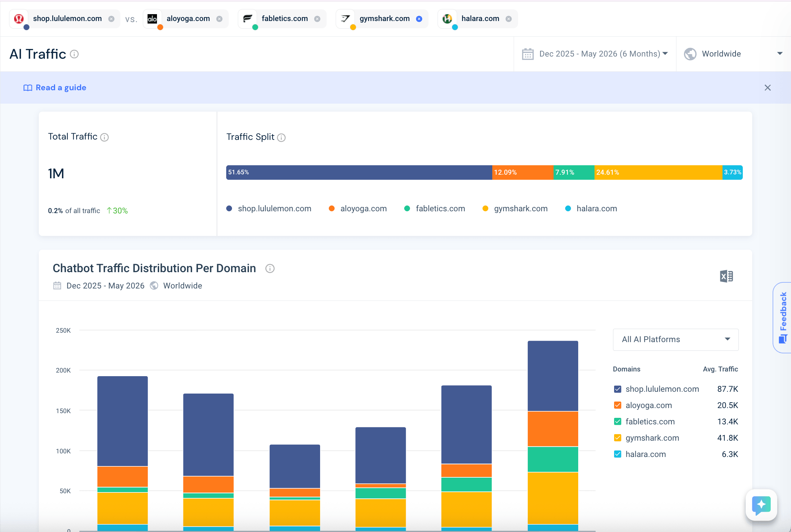Click the 12.09% aloyoga segment of the split bar
Image resolution: width=791 pixels, height=532 pixels.
click(x=523, y=173)
